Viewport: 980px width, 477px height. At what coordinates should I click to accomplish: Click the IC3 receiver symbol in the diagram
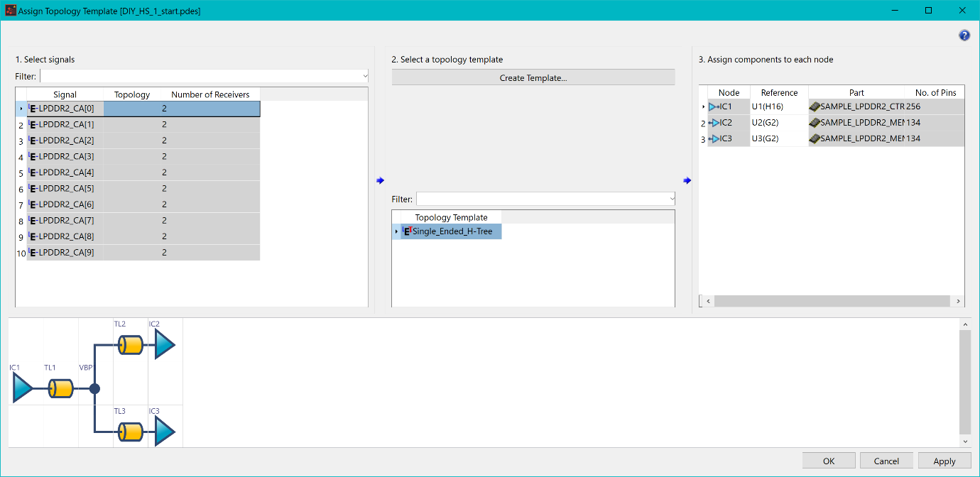click(164, 432)
